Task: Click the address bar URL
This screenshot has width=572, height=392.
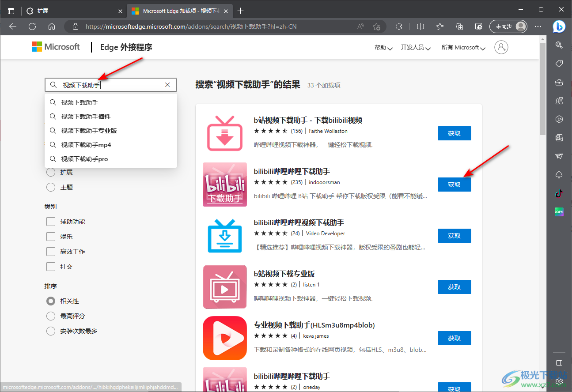Action: [191, 26]
